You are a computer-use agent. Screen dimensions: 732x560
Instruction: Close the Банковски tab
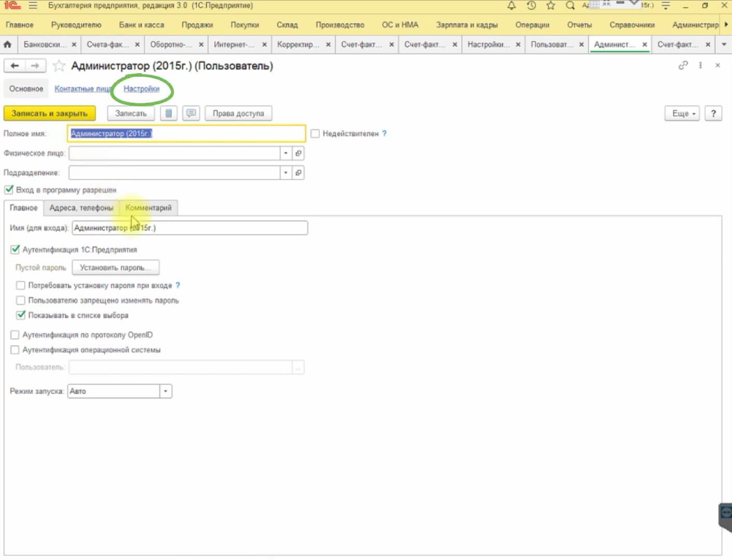pos(74,45)
